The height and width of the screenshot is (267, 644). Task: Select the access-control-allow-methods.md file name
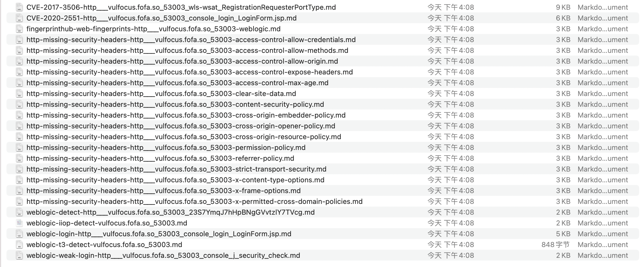(187, 50)
